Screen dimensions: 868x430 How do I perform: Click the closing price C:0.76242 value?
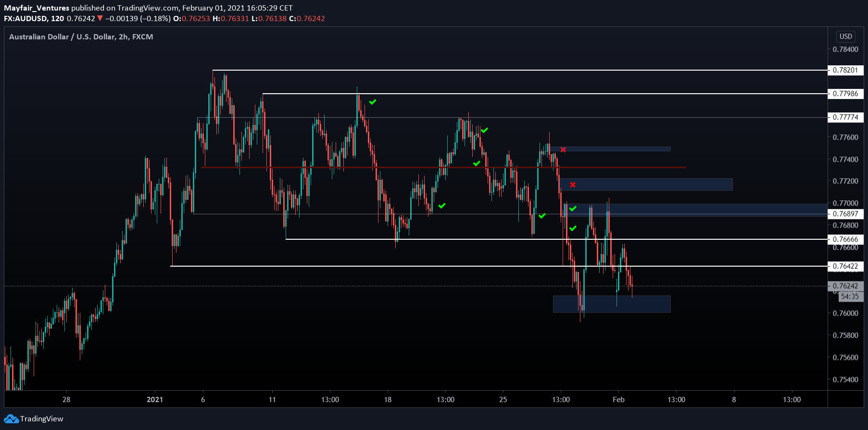pos(307,19)
